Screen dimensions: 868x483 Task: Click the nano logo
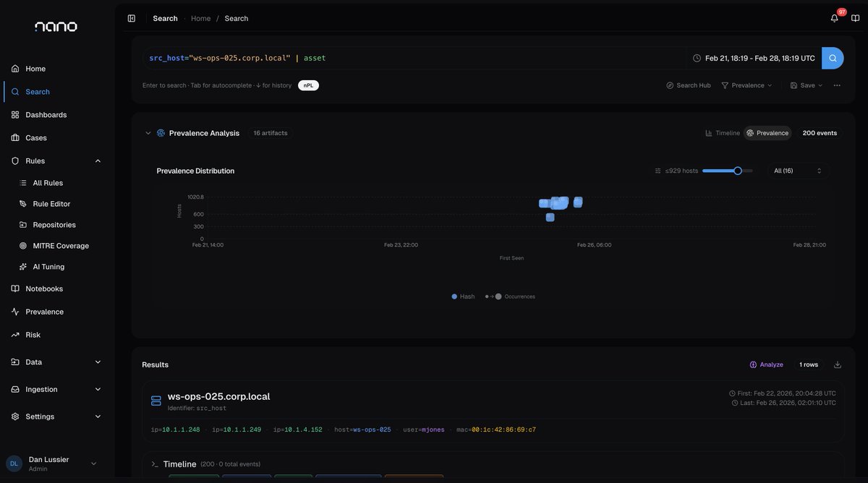(56, 27)
